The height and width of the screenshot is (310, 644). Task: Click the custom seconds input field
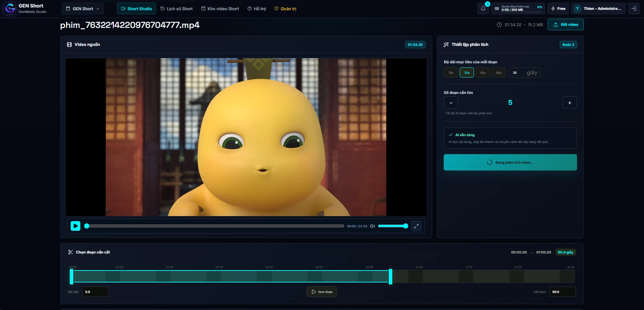coord(525,72)
